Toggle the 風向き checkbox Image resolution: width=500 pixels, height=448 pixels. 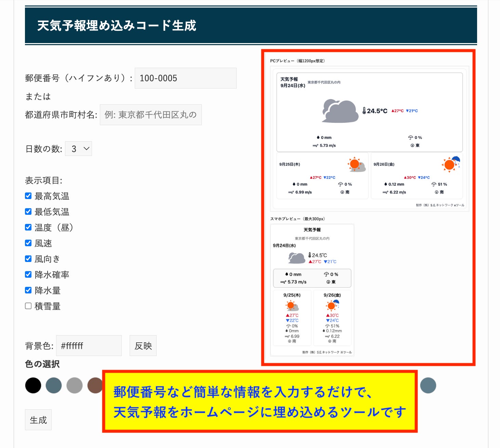point(28,259)
